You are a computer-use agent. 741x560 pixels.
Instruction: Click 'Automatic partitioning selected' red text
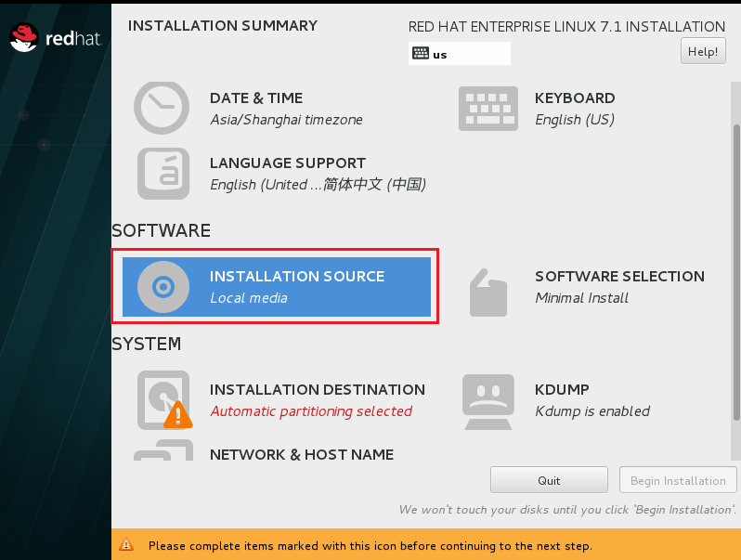pyautogui.click(x=311, y=411)
